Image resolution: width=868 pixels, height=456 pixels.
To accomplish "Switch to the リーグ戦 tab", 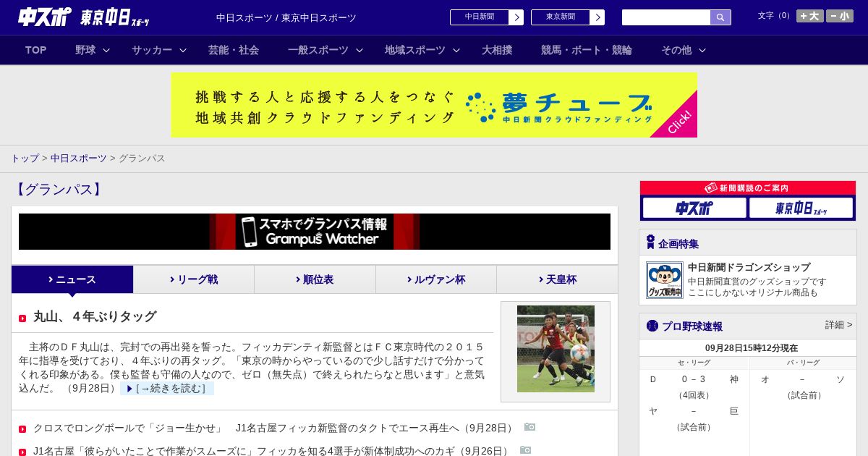I will point(194,279).
